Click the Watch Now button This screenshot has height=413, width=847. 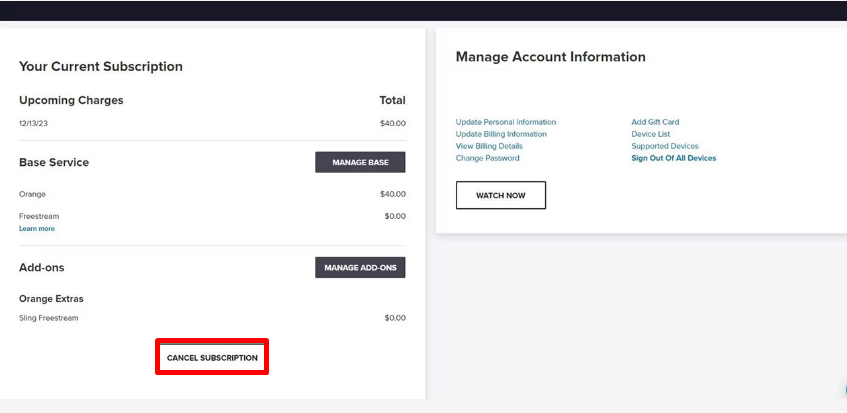[500, 195]
